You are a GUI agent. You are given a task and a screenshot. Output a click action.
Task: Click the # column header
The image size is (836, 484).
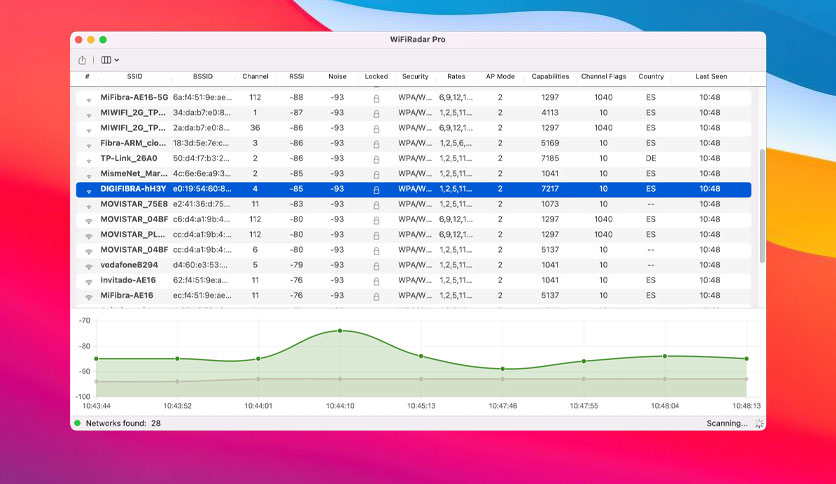coord(87,77)
